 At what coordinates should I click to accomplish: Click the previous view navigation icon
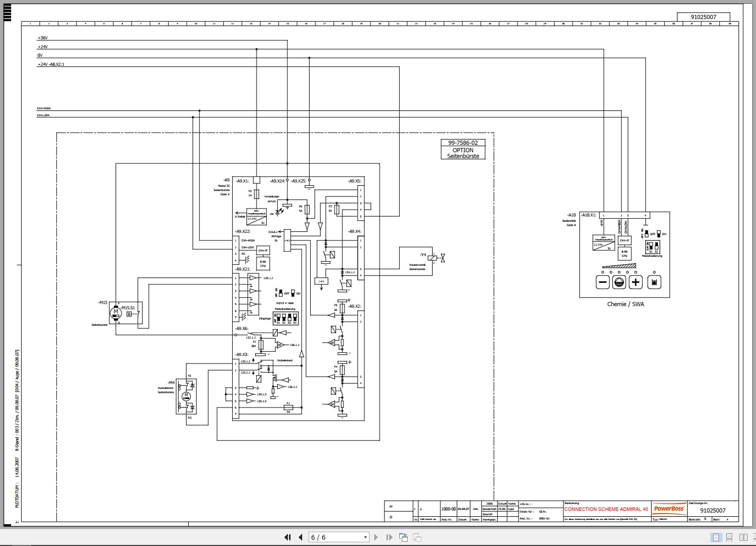(403, 537)
